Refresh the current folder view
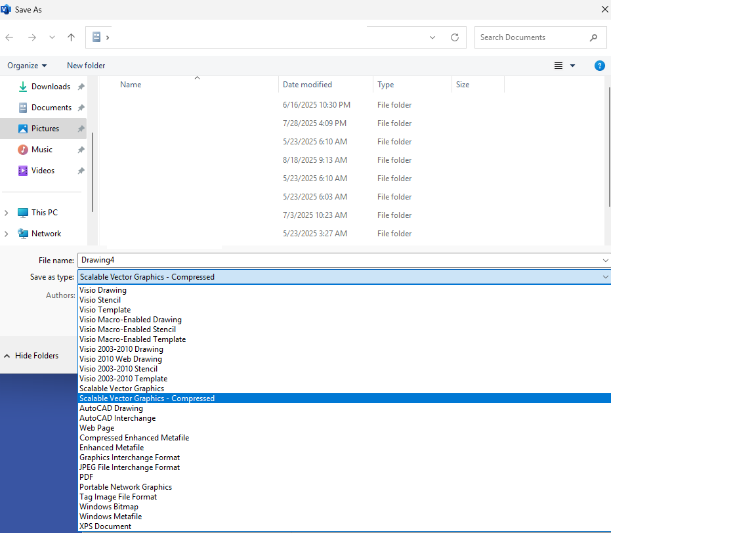756x533 pixels. coord(455,37)
